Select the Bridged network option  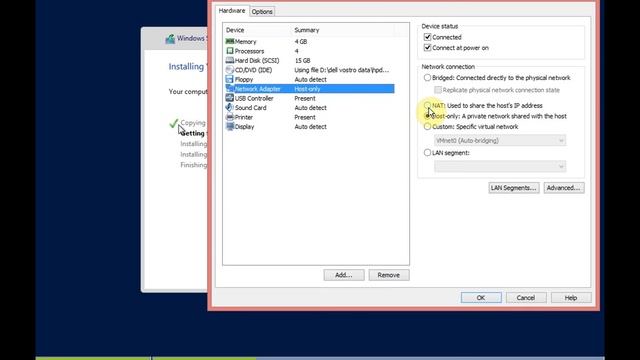tap(427, 78)
